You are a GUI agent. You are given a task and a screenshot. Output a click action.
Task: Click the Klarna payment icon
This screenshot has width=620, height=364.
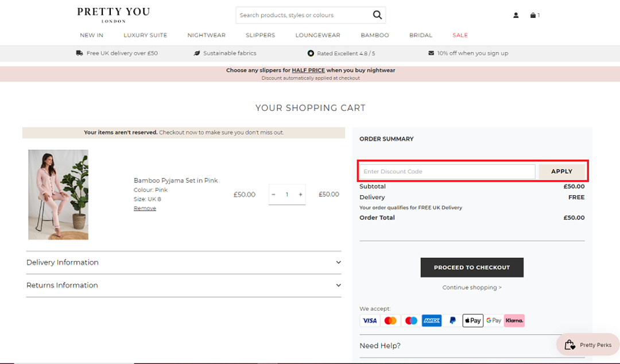[x=514, y=320]
